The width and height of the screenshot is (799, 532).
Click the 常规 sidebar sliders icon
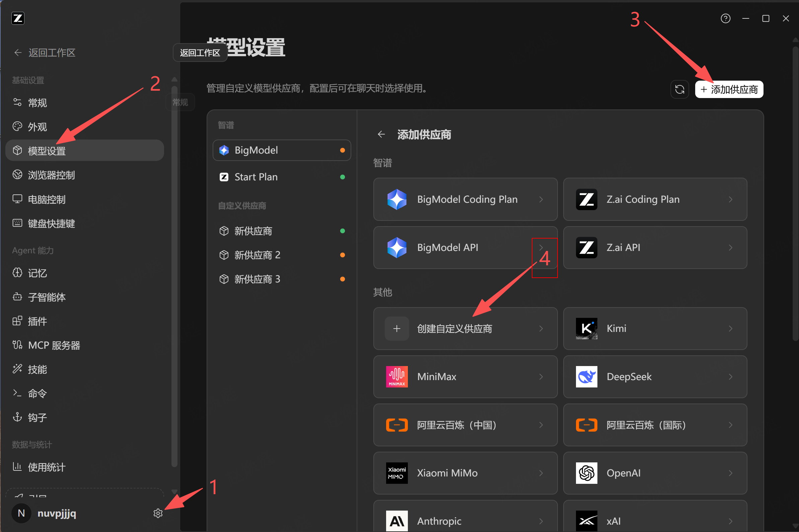(17, 102)
